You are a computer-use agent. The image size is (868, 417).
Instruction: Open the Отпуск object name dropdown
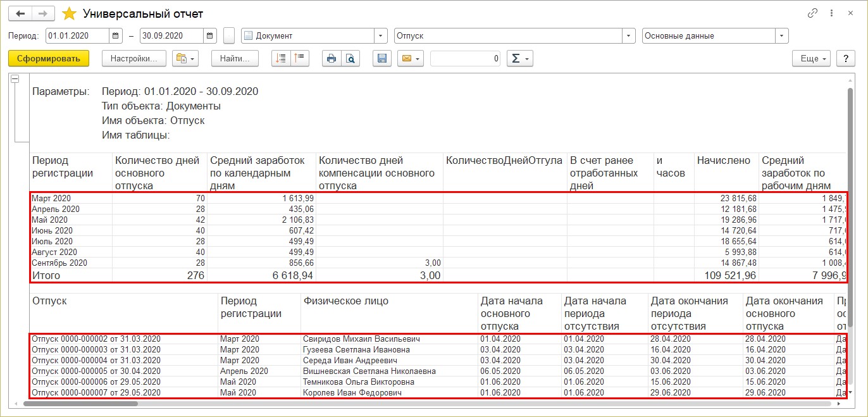tap(629, 36)
